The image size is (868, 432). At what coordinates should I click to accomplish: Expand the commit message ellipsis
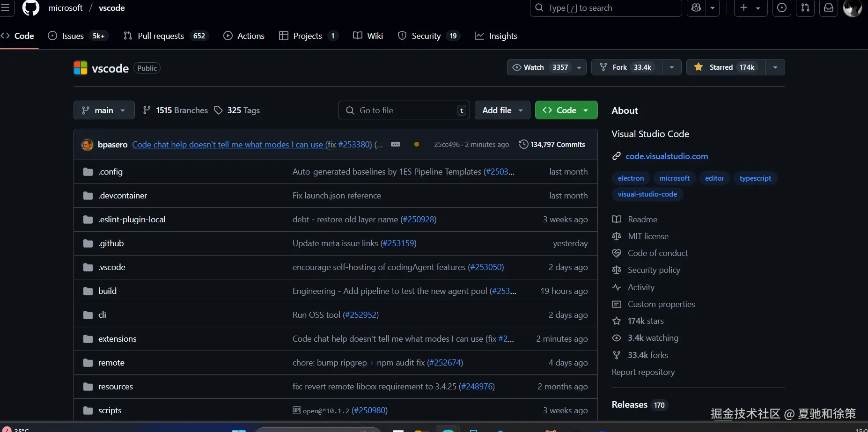[x=396, y=144]
